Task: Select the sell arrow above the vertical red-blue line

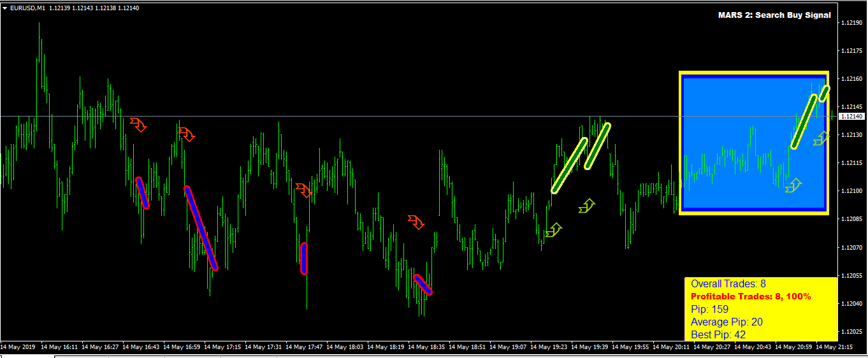Action: pos(304,190)
